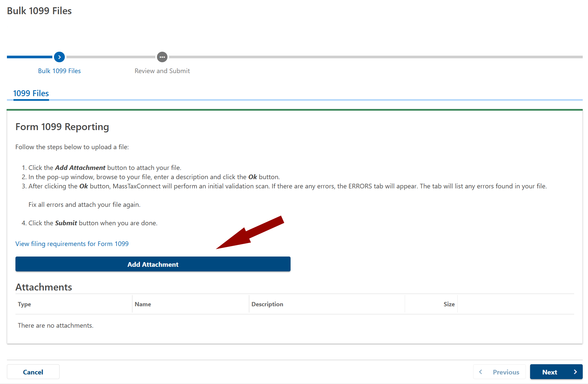Go back with the Previous button text
The width and height of the screenshot is (588, 384).
pyautogui.click(x=506, y=372)
